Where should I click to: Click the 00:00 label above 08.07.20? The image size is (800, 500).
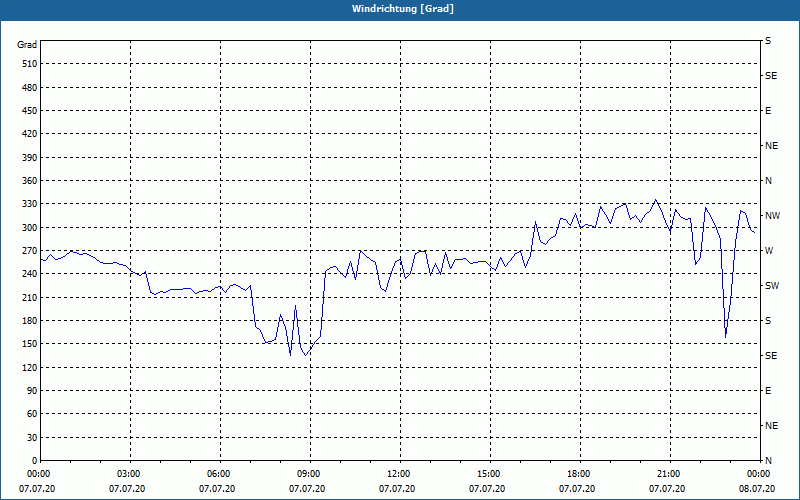(759, 474)
